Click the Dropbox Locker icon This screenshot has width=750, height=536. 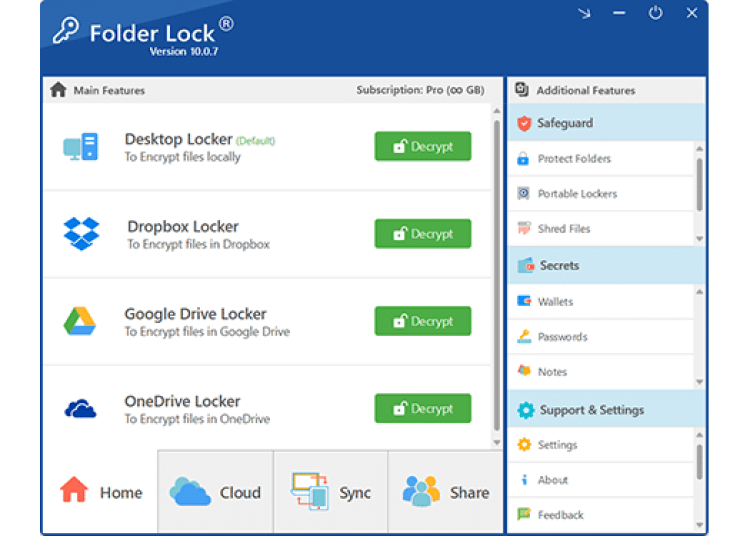click(81, 234)
